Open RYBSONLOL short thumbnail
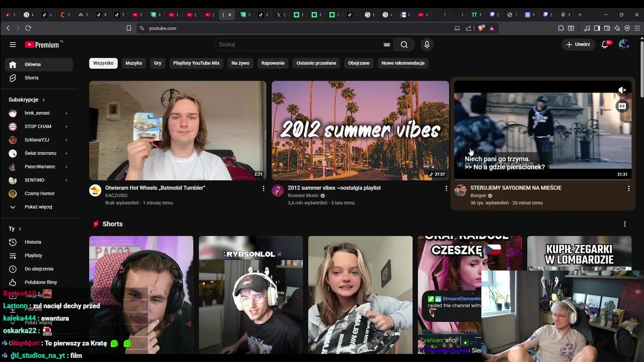 pyautogui.click(x=251, y=295)
